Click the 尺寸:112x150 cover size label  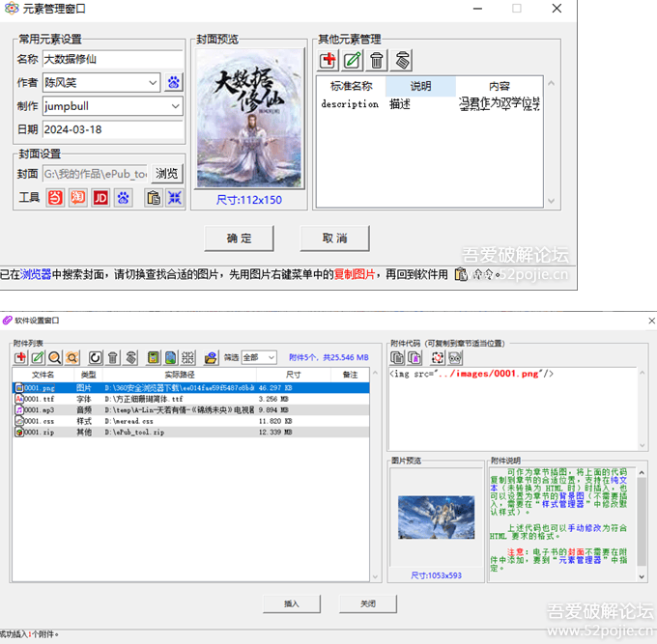[249, 200]
